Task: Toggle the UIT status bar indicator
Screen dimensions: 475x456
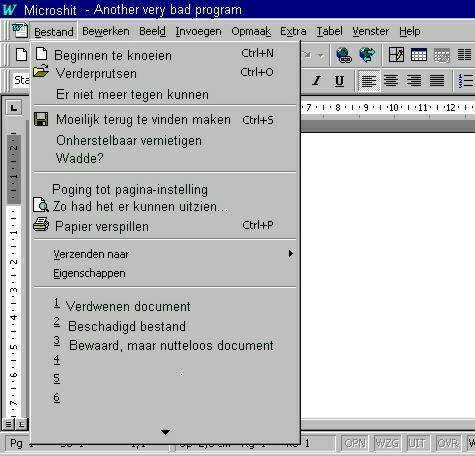Action: click(x=417, y=443)
